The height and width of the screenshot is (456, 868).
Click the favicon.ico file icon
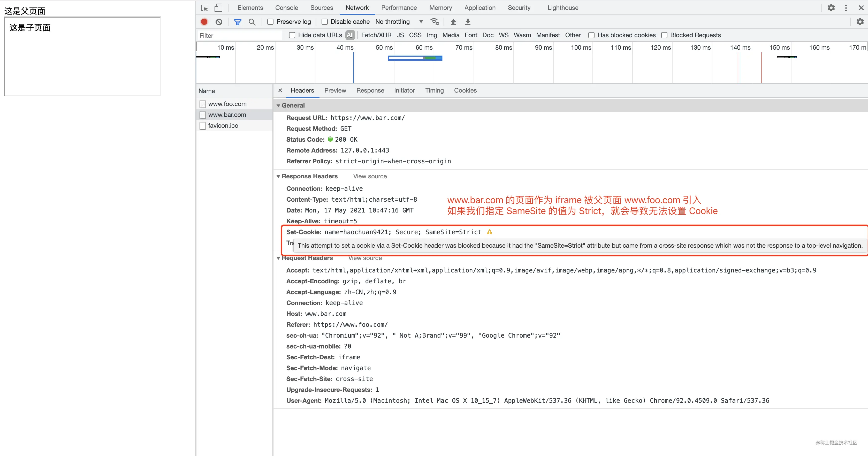point(202,125)
